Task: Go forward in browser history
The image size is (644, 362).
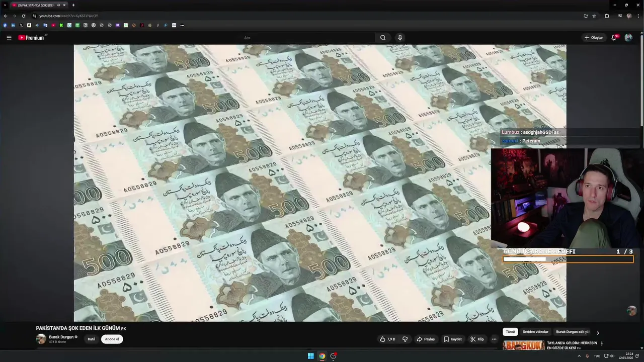Action: (x=14, y=16)
